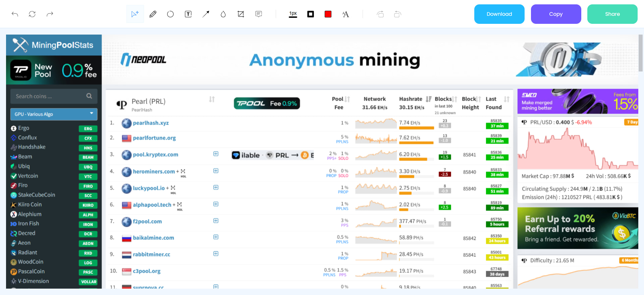Click the Search coins input field

54,96
